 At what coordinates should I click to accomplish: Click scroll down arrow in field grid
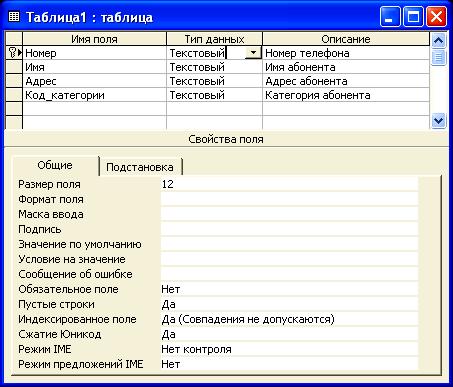[438, 120]
